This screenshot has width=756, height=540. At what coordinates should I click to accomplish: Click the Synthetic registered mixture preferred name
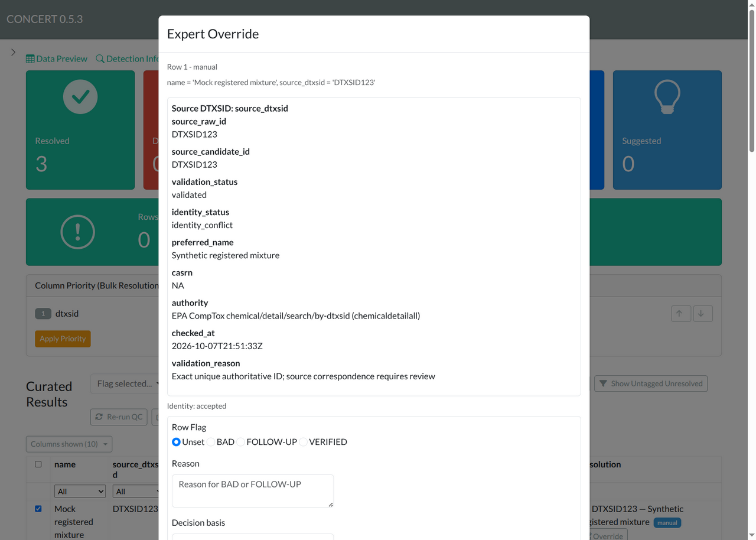click(226, 255)
